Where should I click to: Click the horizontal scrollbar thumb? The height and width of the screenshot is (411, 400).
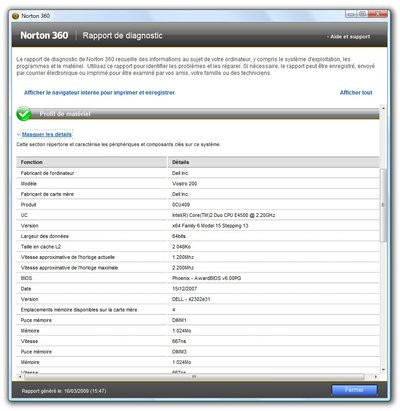click(194, 377)
